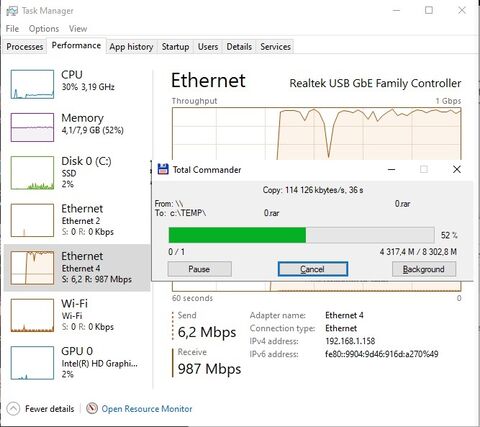Click the Resource Monitor gauge icon

click(x=92, y=408)
